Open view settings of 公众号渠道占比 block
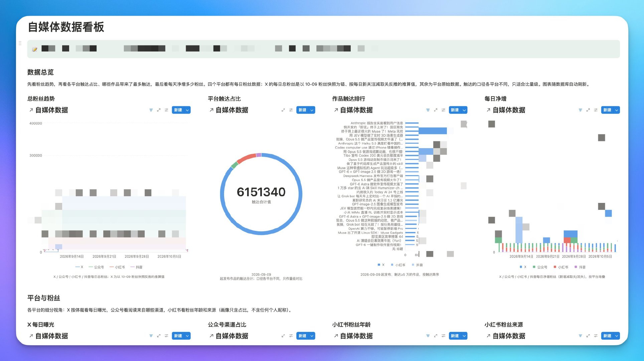The width and height of the screenshot is (644, 361). 291,336
